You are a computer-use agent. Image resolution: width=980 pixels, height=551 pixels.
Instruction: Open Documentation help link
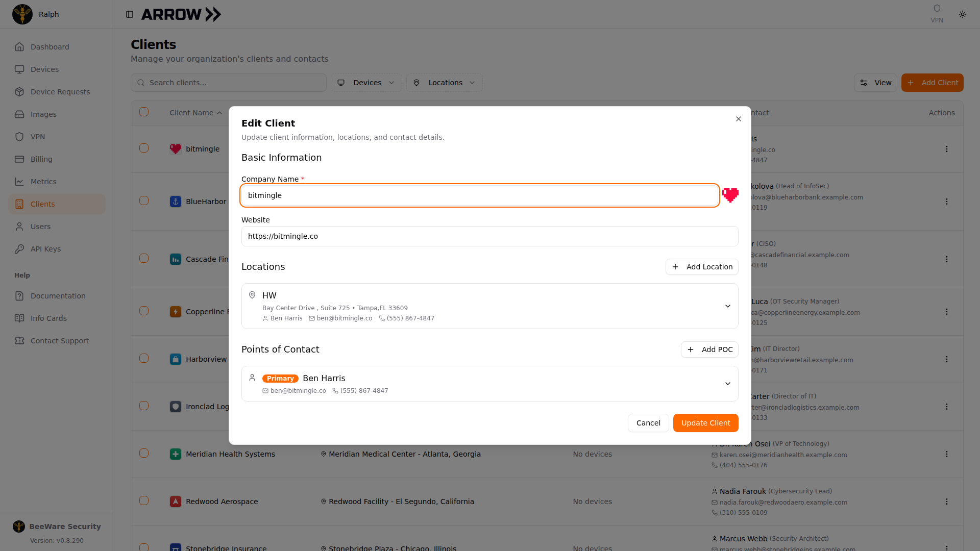[57, 296]
